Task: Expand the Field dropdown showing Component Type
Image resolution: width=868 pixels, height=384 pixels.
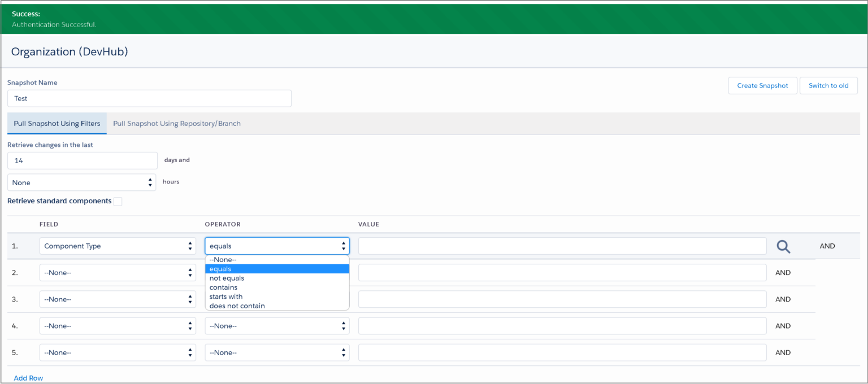Action: coord(118,246)
